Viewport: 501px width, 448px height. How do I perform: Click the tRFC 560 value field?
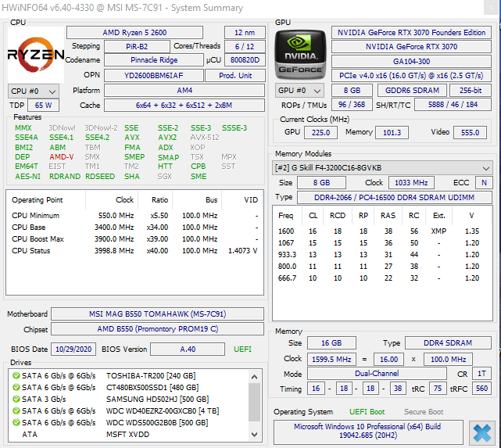click(x=481, y=389)
